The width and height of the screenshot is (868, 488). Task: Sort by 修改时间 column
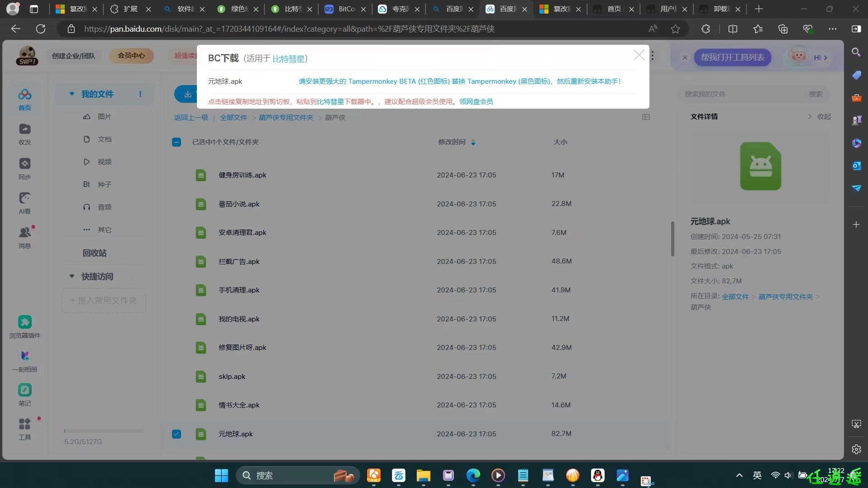(457, 142)
